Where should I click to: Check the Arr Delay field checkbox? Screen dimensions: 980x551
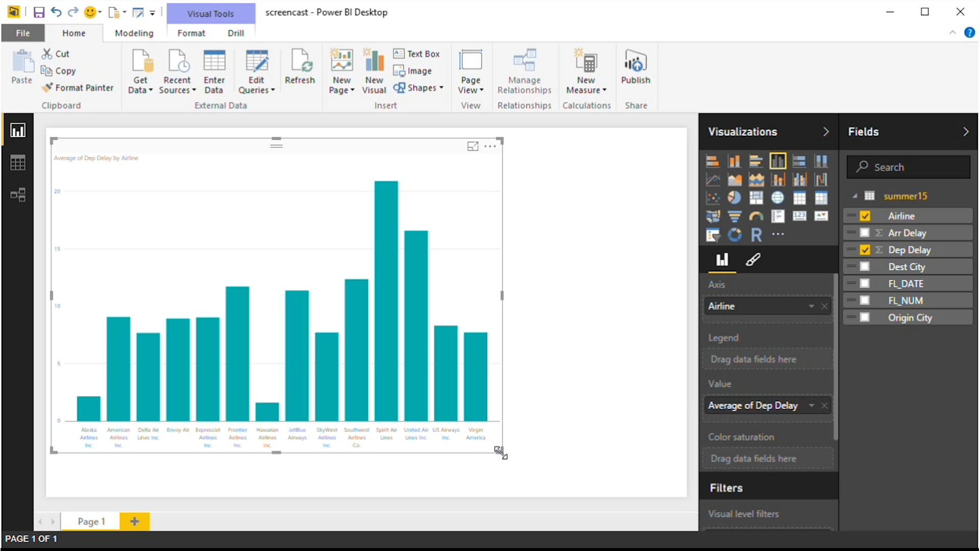865,233
